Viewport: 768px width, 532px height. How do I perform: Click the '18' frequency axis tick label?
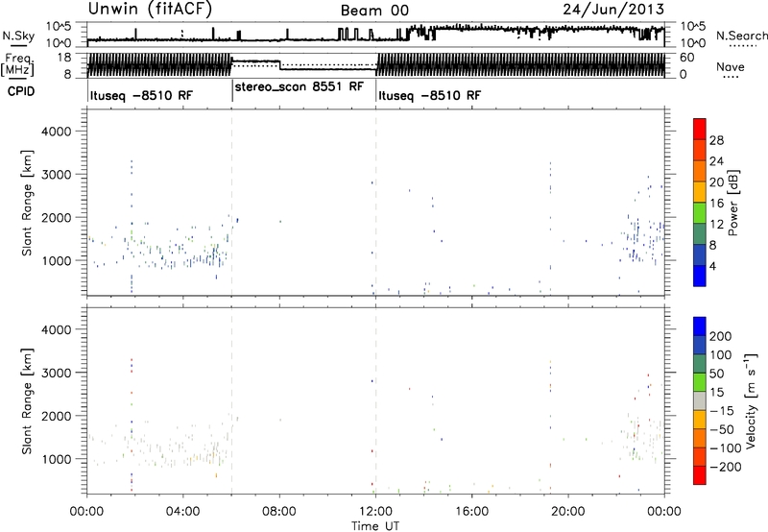64,58
